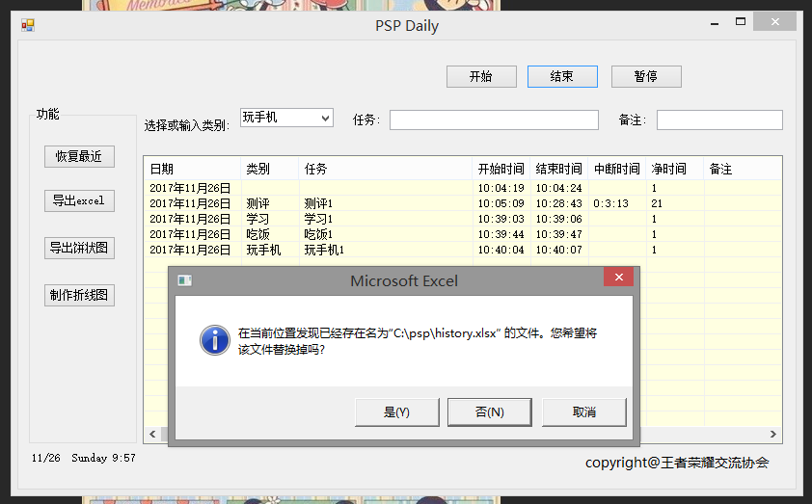Close the Microsoft Excel dialog
The image size is (812, 504).
pyautogui.click(x=618, y=277)
